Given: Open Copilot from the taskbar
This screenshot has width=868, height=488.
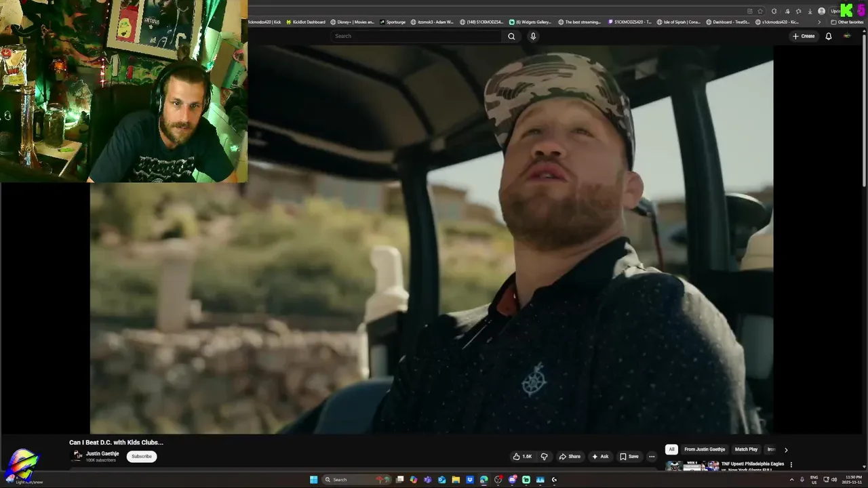Looking at the screenshot, I should pos(414,480).
